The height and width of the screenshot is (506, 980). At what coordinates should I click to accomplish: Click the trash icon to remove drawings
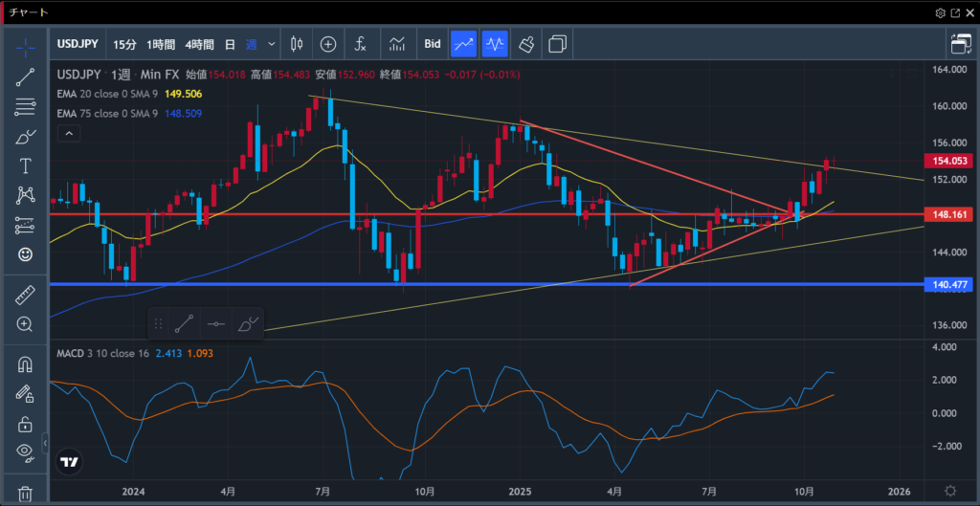pos(26,494)
